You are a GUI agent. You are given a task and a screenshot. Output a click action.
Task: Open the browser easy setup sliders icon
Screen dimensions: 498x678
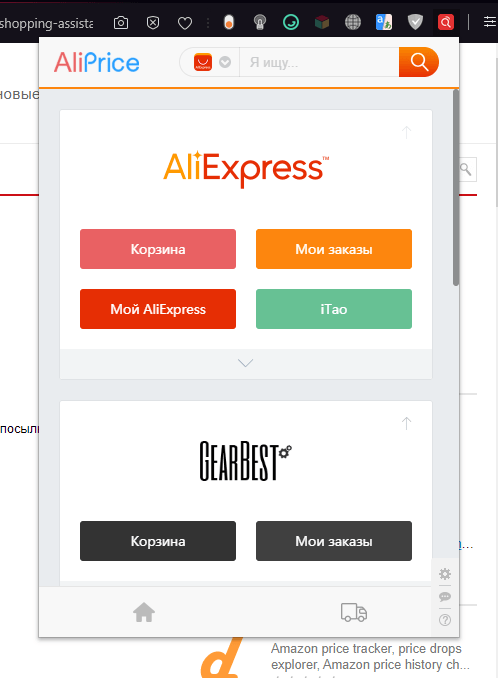(489, 22)
